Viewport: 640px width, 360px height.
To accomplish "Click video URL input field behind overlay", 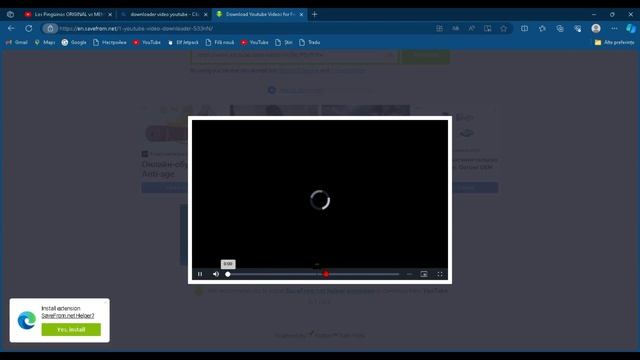I will (294, 56).
